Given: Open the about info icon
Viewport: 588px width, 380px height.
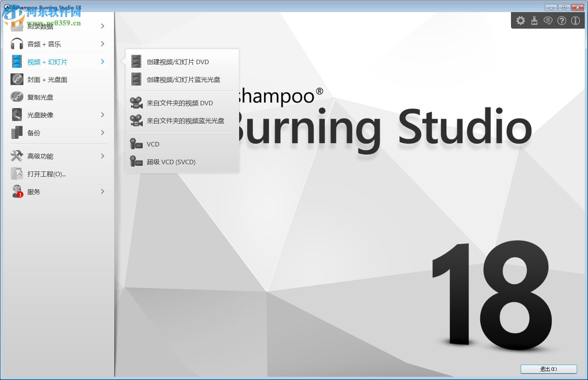Looking at the screenshot, I should (x=575, y=20).
